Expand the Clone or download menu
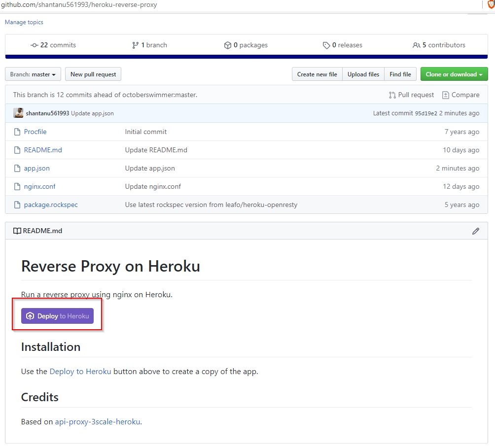The width and height of the screenshot is (495, 448). [454, 74]
